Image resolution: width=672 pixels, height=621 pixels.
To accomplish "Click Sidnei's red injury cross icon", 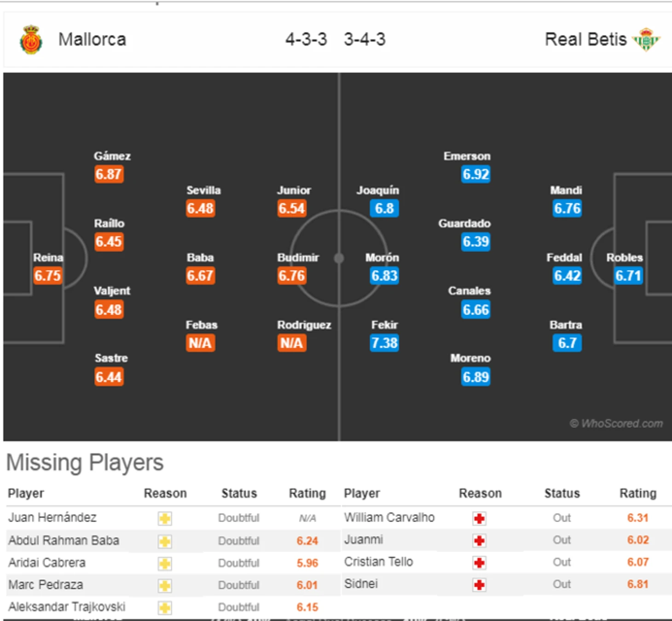I will coord(479,585).
